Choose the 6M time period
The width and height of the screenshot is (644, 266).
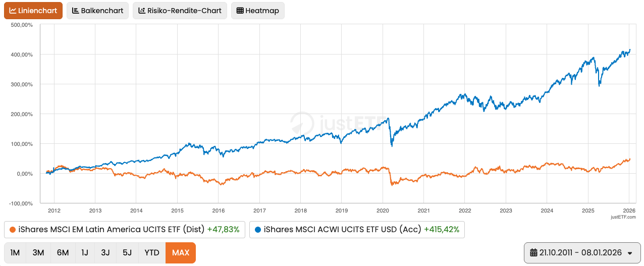63,252
